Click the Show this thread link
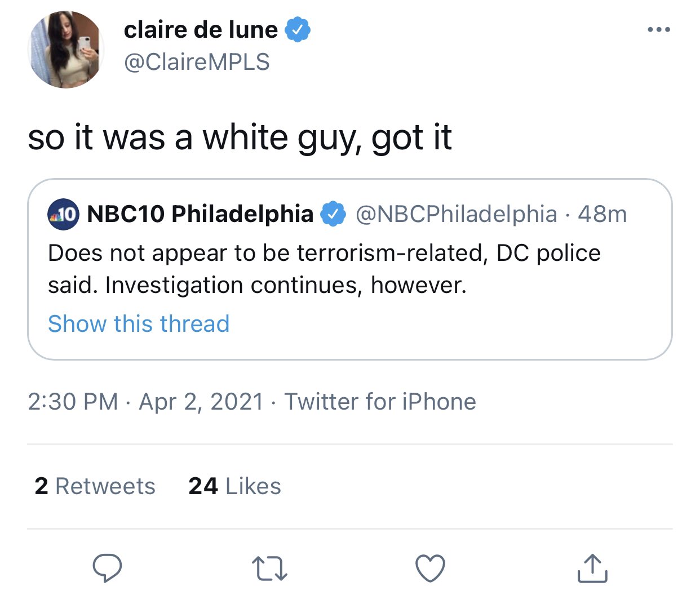The height and width of the screenshot is (604, 700). click(x=139, y=324)
